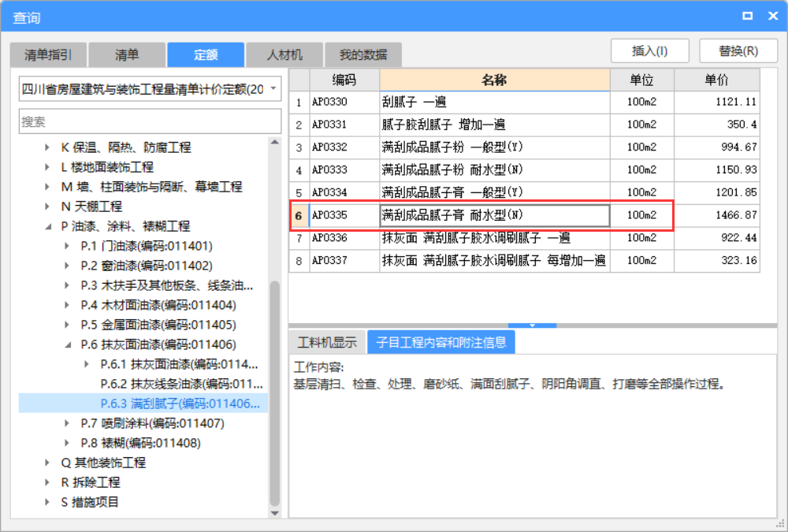Collapse the P 油漆、涂料、裱糊工程 node
The image size is (788, 532).
click(x=48, y=227)
